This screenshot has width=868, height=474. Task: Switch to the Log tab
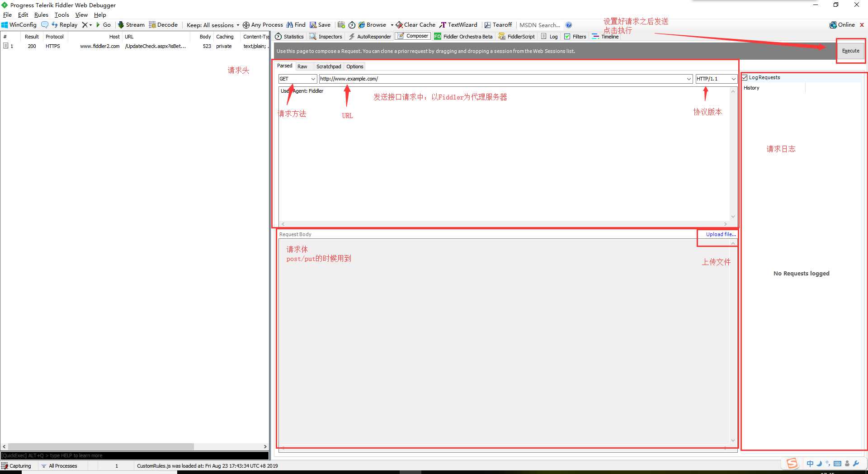coord(549,37)
